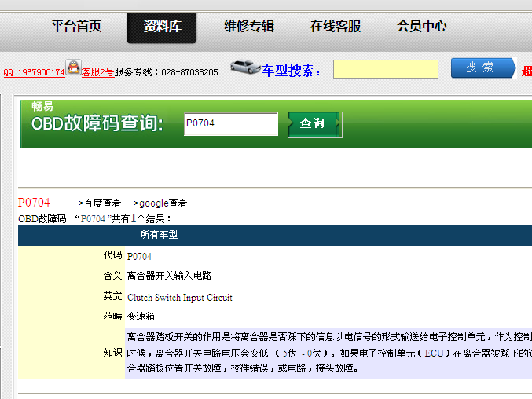This screenshot has width=532, height=399.
Task: Click the 离合器开关输入电路 meaning text
Action: tap(169, 276)
